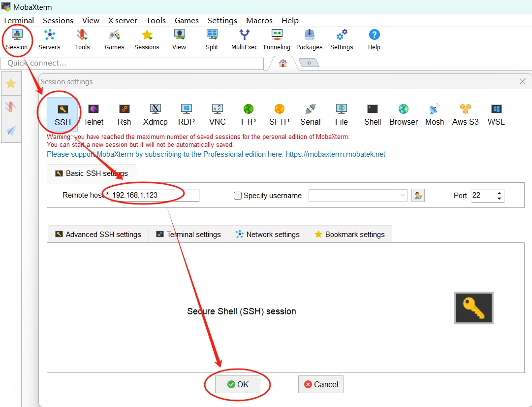
Task: Click the Tools toolbar icon
Action: [x=82, y=40]
